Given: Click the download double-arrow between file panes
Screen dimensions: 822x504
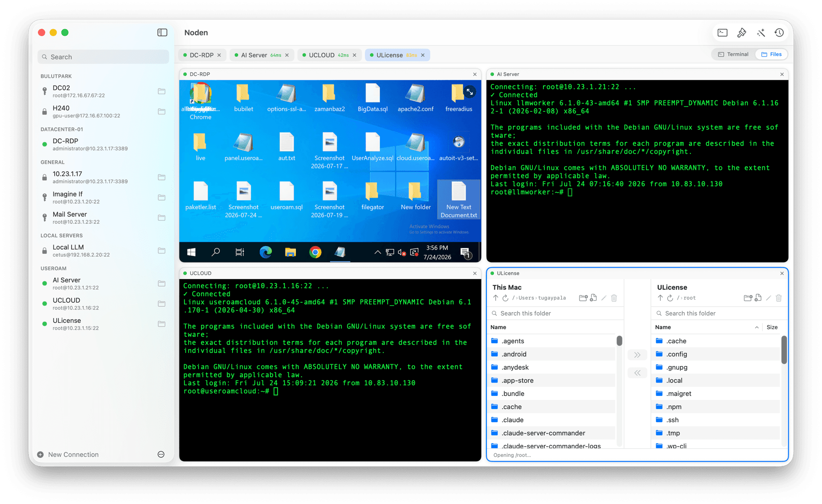Looking at the screenshot, I should [x=637, y=373].
